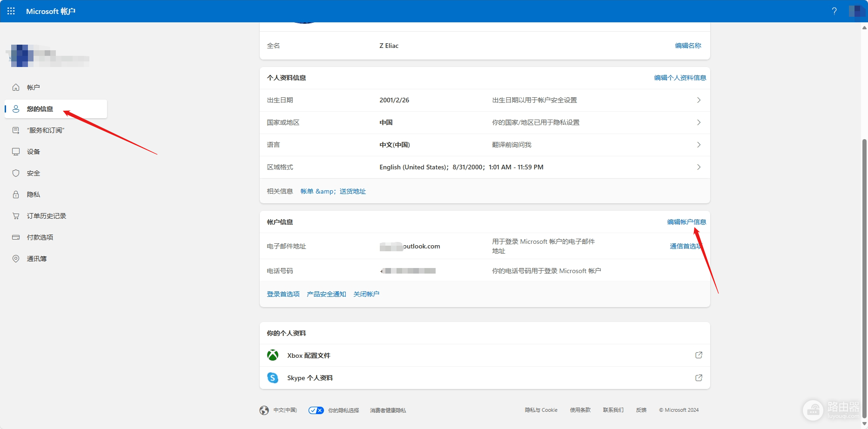868x429 pixels.
Task: Click the birth date value 2001/2/26
Action: click(394, 100)
